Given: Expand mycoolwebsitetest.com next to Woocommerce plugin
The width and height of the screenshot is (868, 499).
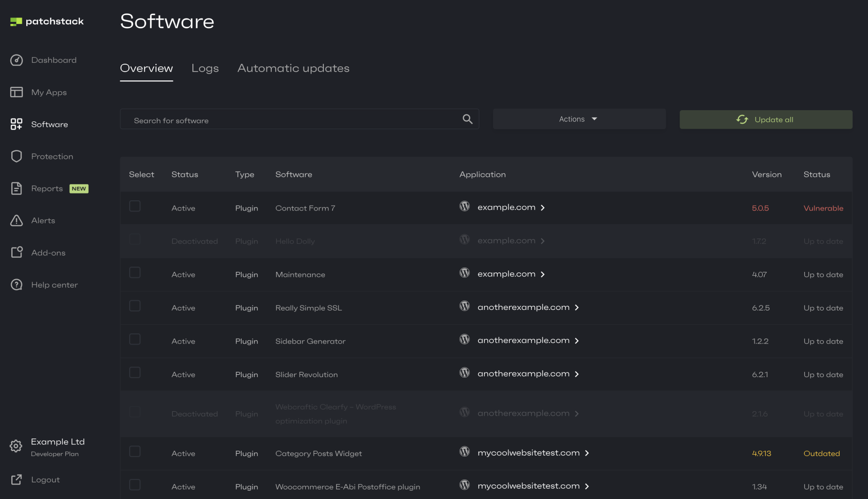Looking at the screenshot, I should pyautogui.click(x=587, y=486).
